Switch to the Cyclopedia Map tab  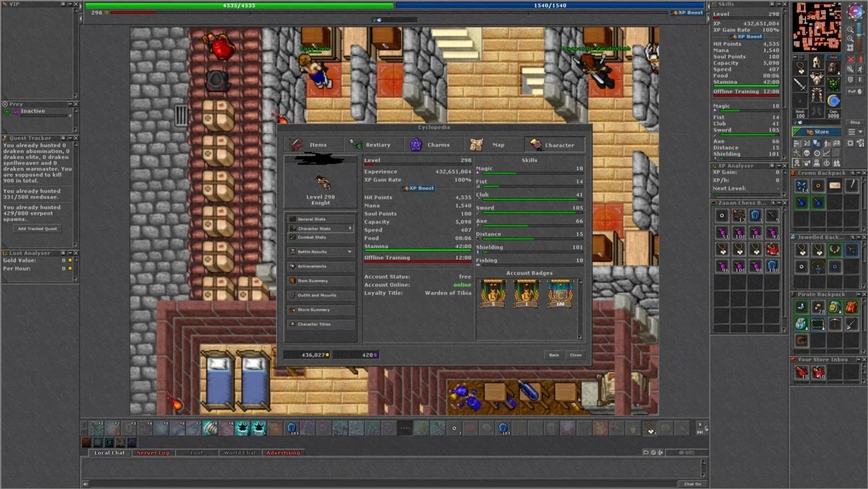[x=494, y=145]
